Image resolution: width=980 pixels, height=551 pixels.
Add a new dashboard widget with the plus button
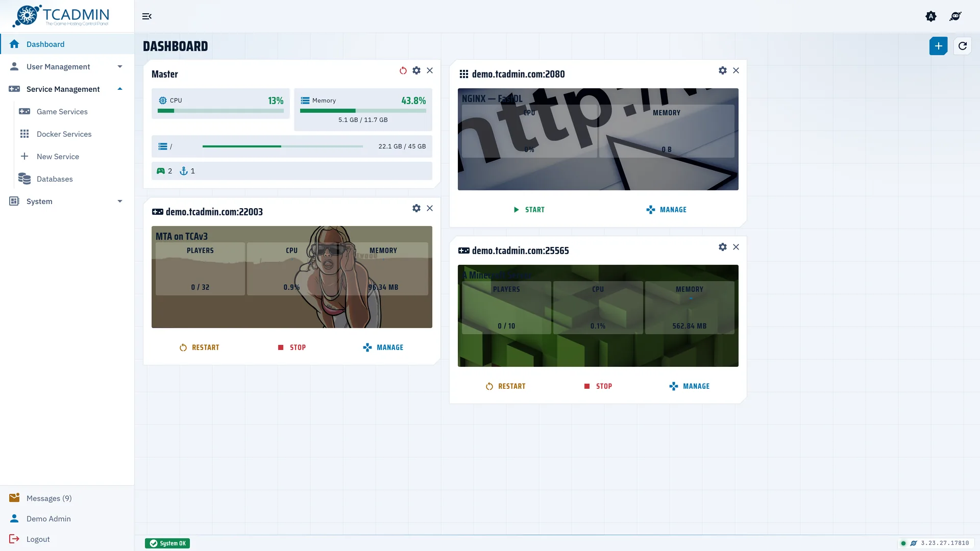[x=938, y=46]
